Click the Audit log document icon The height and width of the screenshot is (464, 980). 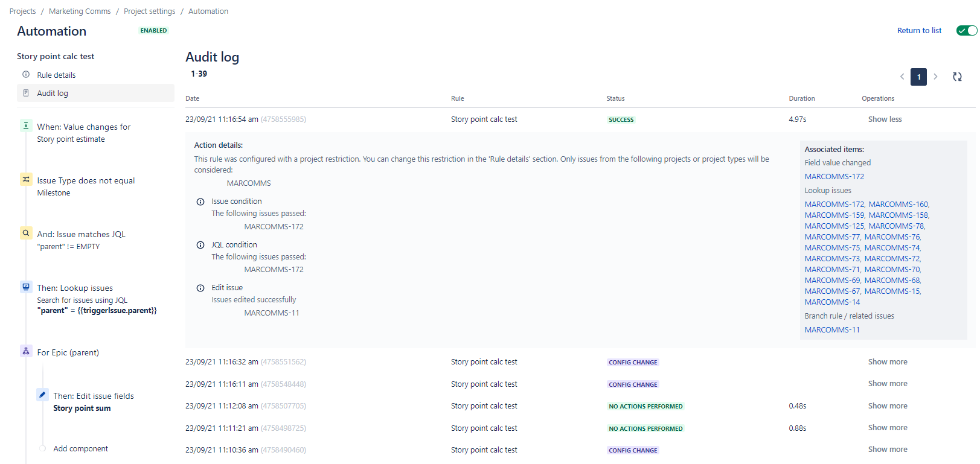click(x=26, y=93)
